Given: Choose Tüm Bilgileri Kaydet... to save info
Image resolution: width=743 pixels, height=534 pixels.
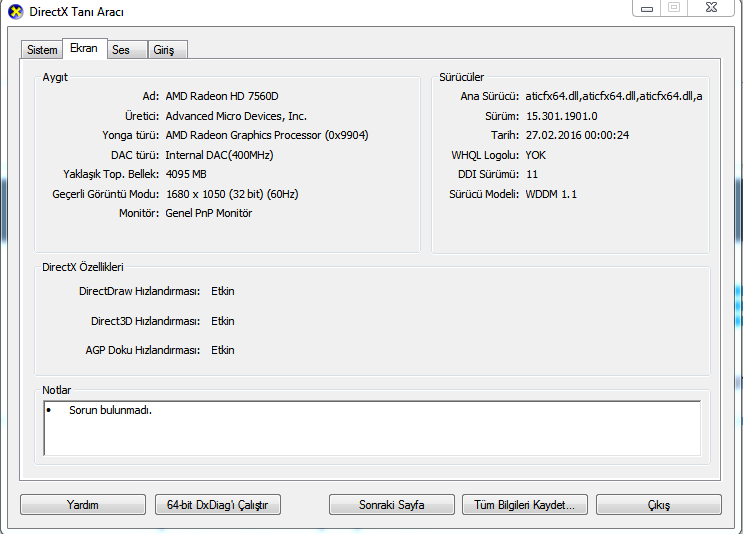Looking at the screenshot, I should (524, 505).
